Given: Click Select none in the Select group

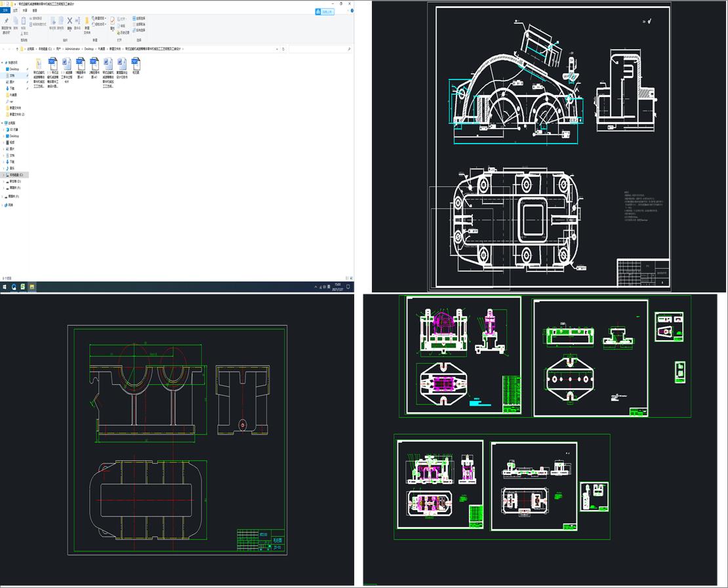Looking at the screenshot, I should point(139,24).
